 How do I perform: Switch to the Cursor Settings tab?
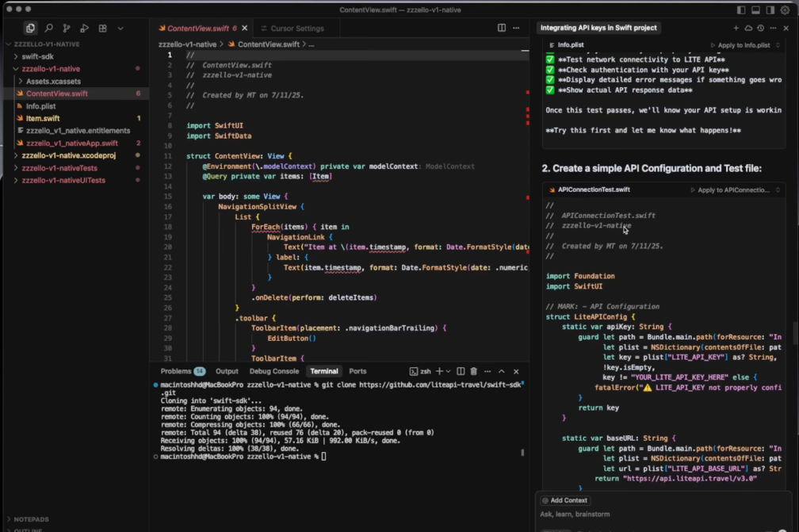pyautogui.click(x=298, y=27)
